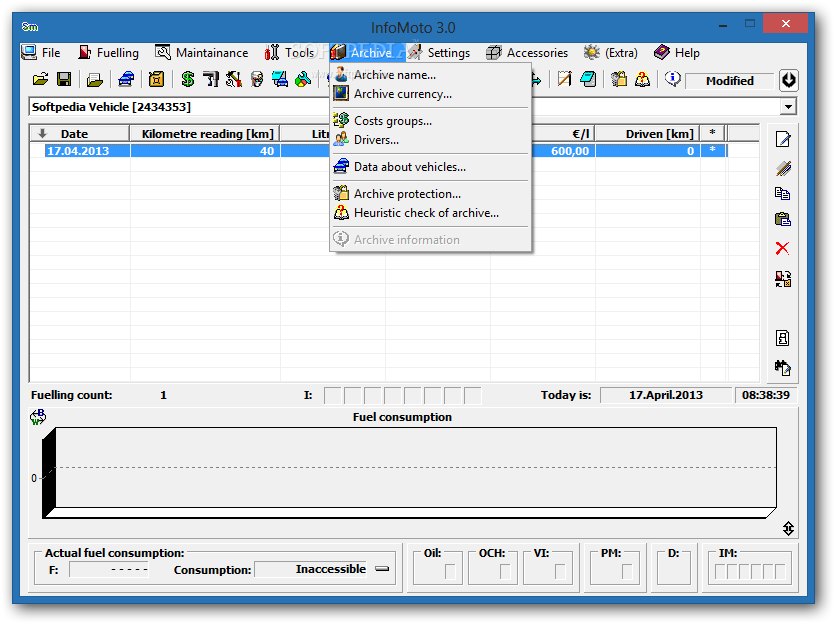
Task: Click the info speech bubble toolbar icon
Action: (673, 80)
